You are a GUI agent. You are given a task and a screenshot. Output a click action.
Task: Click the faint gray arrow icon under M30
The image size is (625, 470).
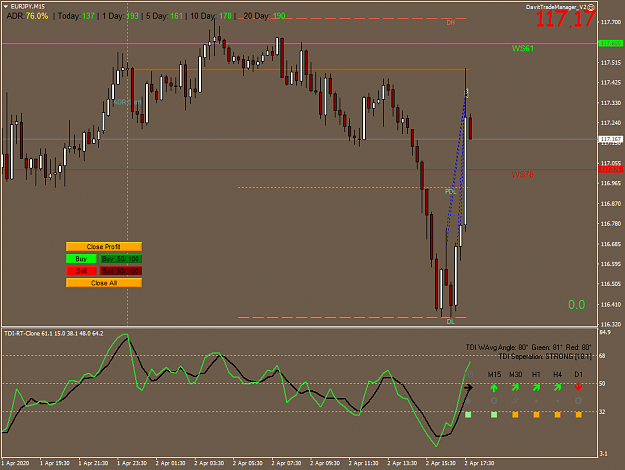[515, 401]
